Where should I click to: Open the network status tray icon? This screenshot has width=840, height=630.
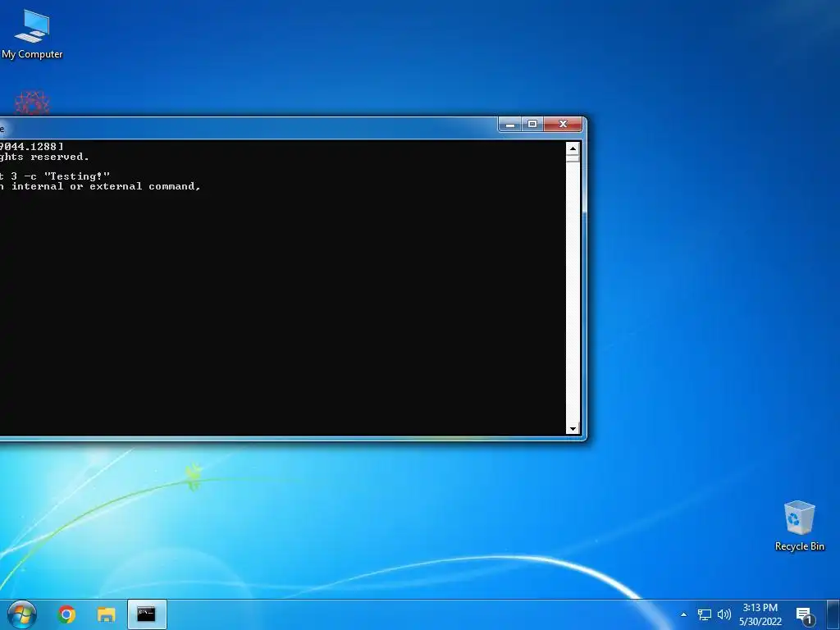click(705, 614)
